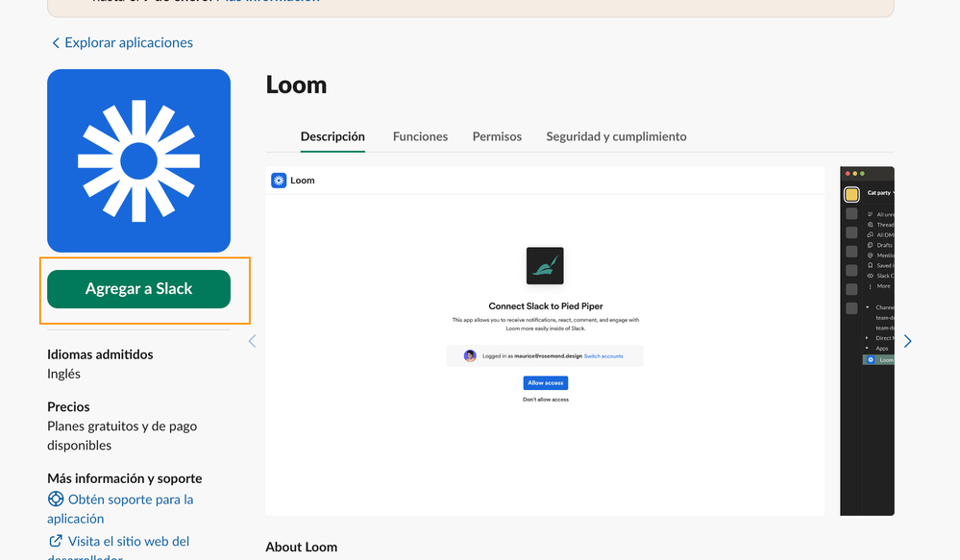Click the Loom page title
Image resolution: width=960 pixels, height=560 pixels.
coord(296,85)
